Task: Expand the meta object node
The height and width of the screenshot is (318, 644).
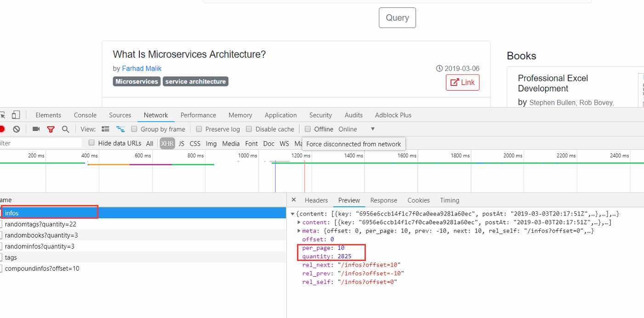Action: (x=299, y=231)
